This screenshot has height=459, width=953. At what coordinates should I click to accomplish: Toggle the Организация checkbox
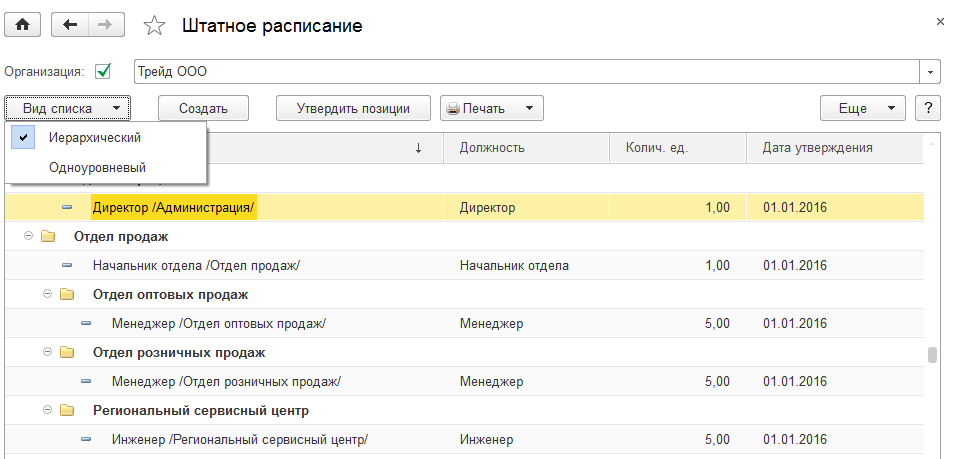coord(102,72)
